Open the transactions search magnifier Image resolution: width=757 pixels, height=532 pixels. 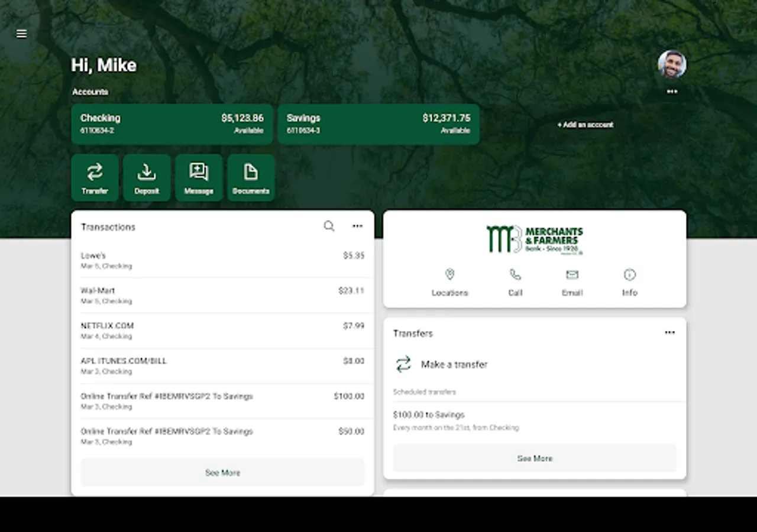click(x=329, y=226)
